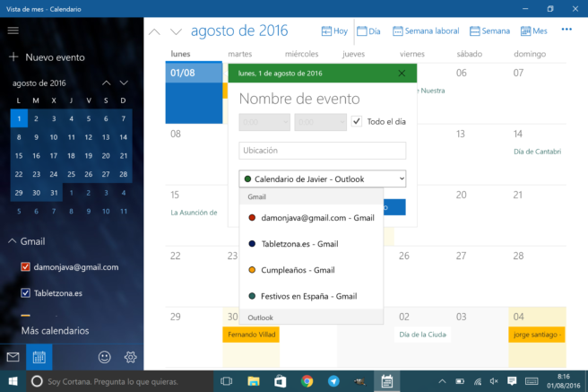
Task: Click the Cortana search box
Action: point(119,381)
